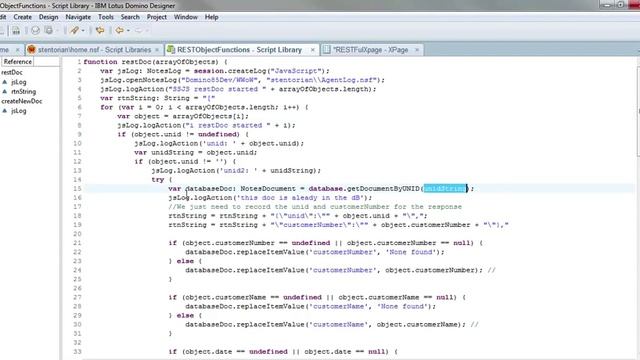Open the Back navigation history dropdown

coord(128,31)
